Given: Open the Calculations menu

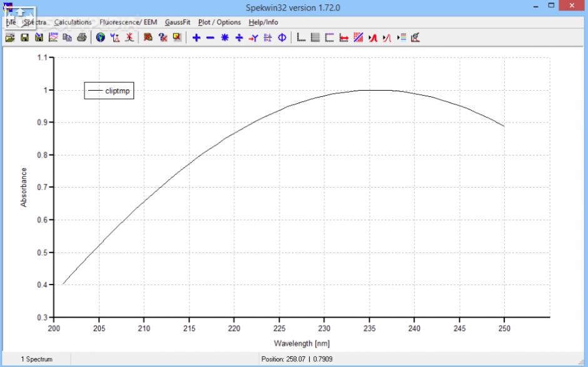Looking at the screenshot, I should coord(73,22).
